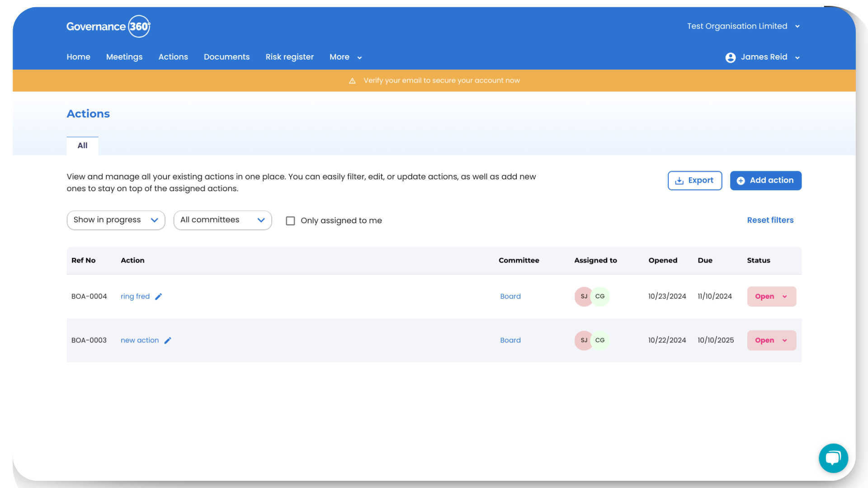This screenshot has height=488, width=868.
Task: Open the Actions nav item
Action: (173, 57)
